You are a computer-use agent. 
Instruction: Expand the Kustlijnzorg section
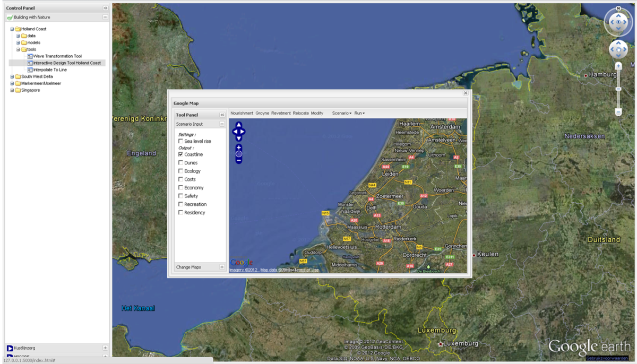click(x=105, y=348)
